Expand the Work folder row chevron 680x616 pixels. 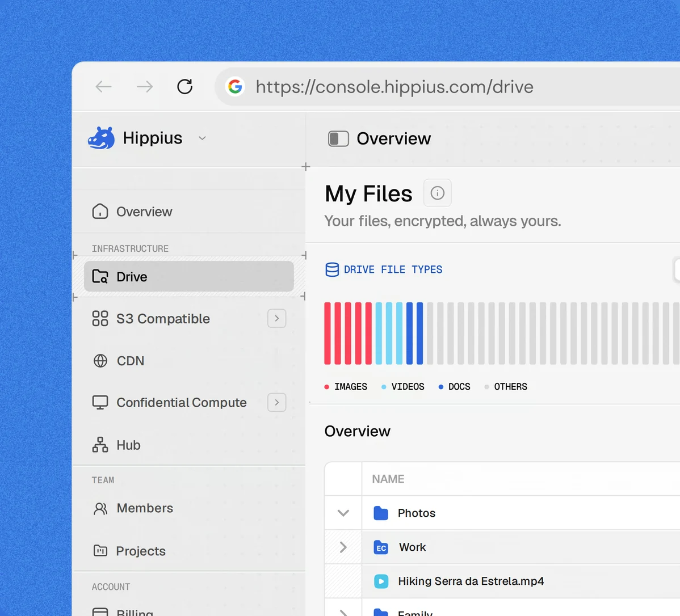[x=343, y=547]
